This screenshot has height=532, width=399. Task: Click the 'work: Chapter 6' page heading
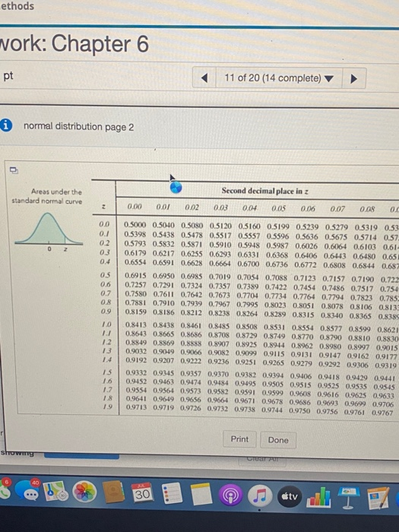click(x=74, y=44)
